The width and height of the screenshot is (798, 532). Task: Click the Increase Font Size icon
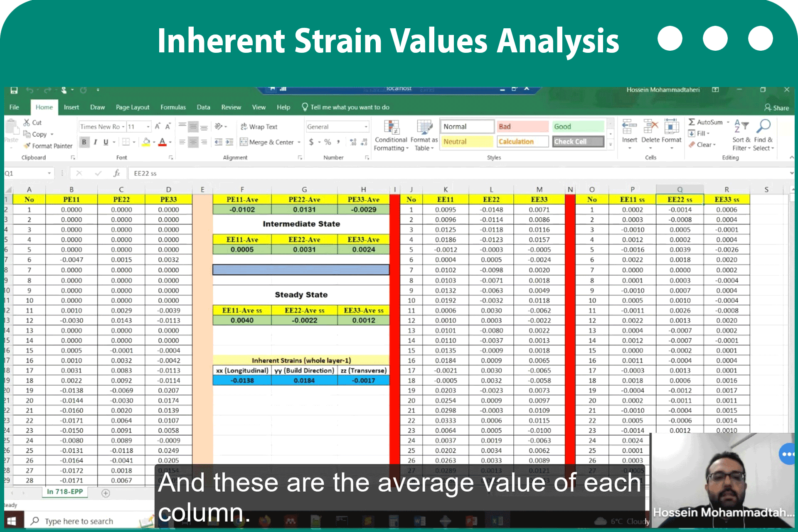[158, 126]
